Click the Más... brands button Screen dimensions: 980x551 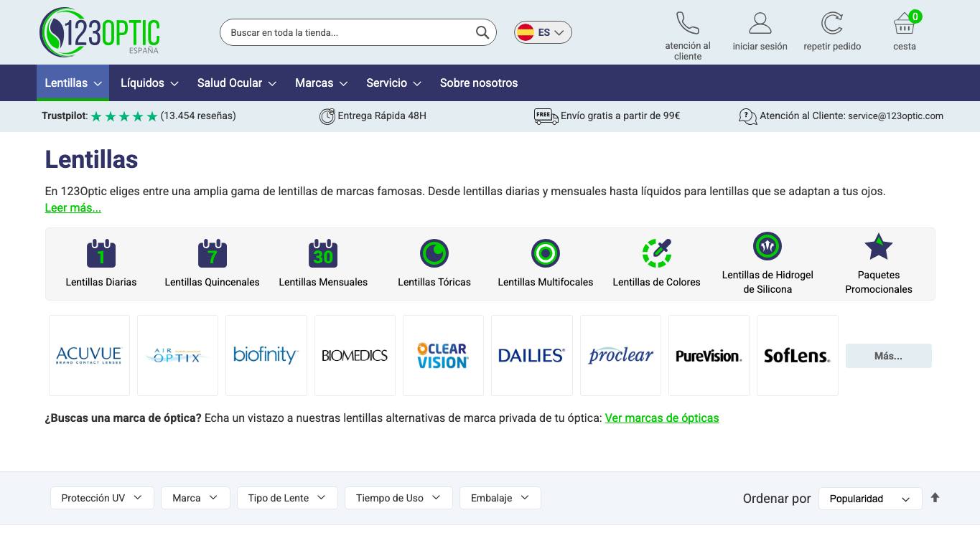pos(889,356)
